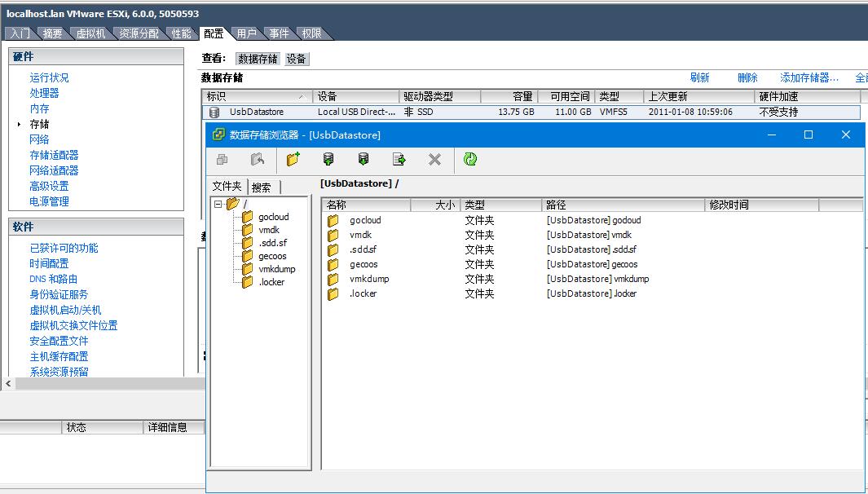Click left arrow of horizontal scrollbar

(8, 383)
